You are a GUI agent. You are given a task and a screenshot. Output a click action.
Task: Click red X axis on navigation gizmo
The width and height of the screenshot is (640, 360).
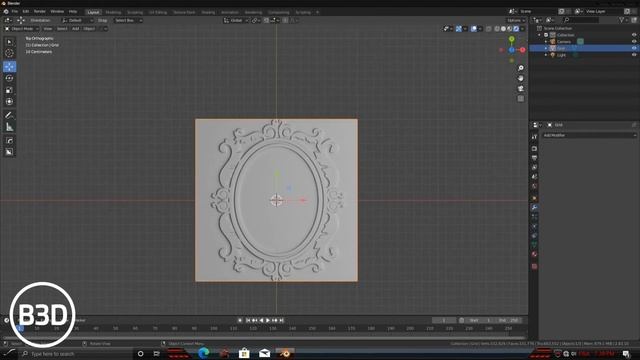pyautogui.click(x=522, y=50)
